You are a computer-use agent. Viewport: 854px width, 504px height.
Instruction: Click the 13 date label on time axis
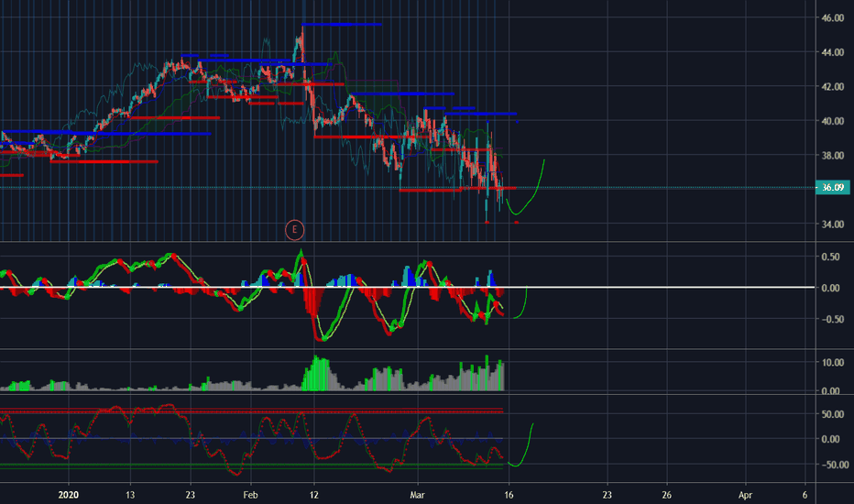[129, 495]
